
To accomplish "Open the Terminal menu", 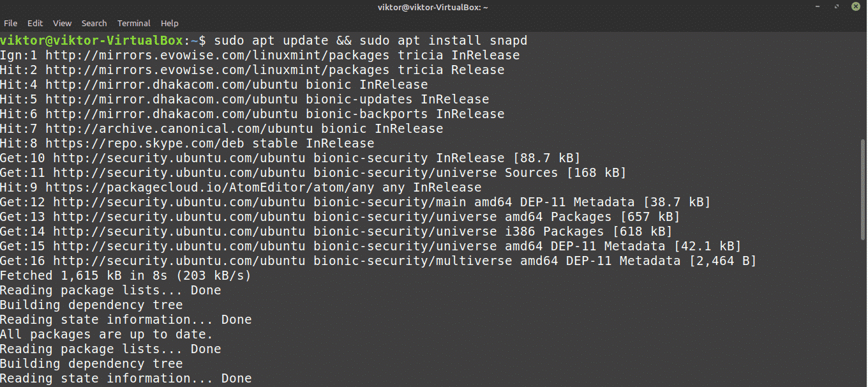I will click(134, 23).
